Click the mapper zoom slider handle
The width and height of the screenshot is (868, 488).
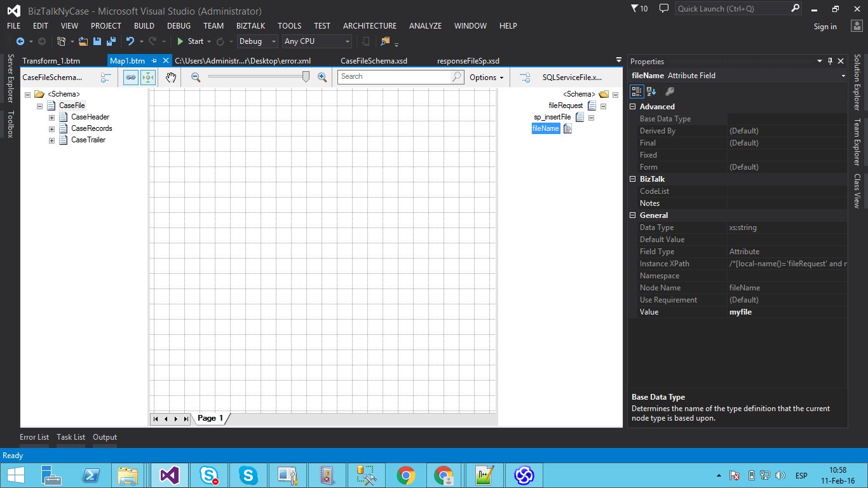pyautogui.click(x=306, y=77)
